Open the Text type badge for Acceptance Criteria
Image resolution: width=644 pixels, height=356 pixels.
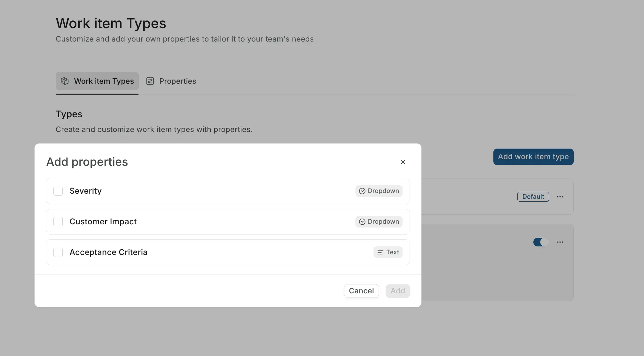pyautogui.click(x=388, y=252)
